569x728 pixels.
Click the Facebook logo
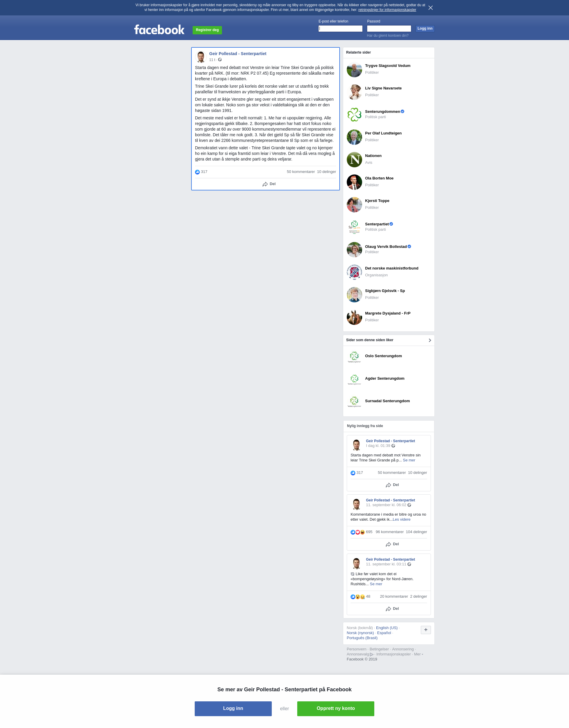(x=159, y=30)
